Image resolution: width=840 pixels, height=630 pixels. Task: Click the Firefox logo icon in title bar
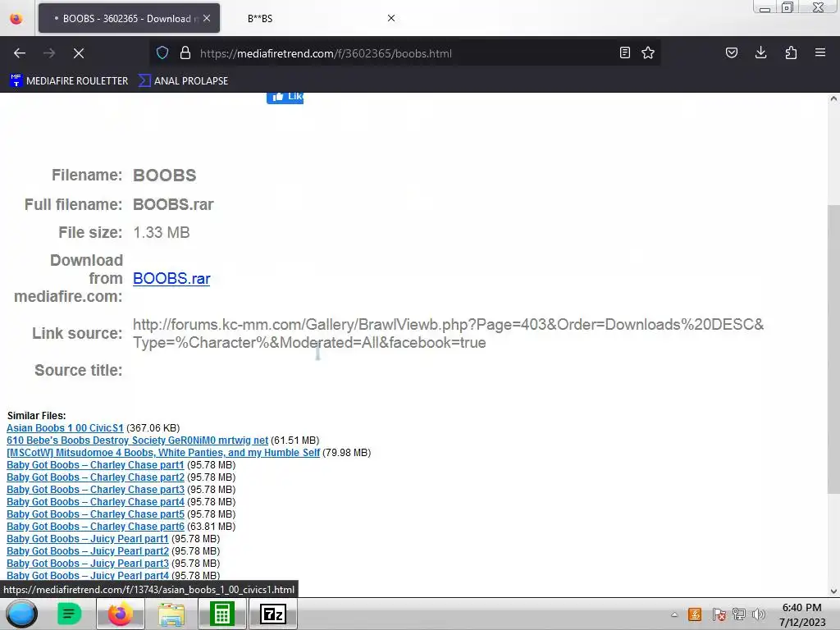16,19
